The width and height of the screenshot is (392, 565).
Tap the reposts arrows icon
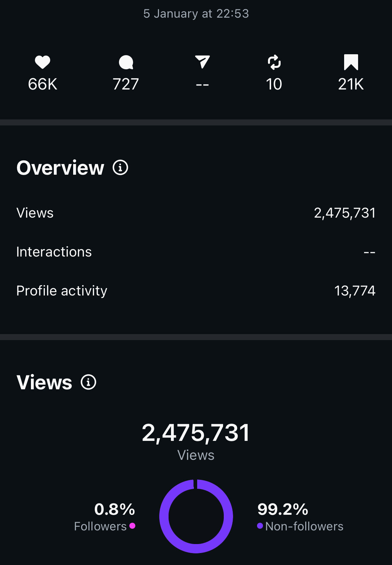tap(274, 62)
